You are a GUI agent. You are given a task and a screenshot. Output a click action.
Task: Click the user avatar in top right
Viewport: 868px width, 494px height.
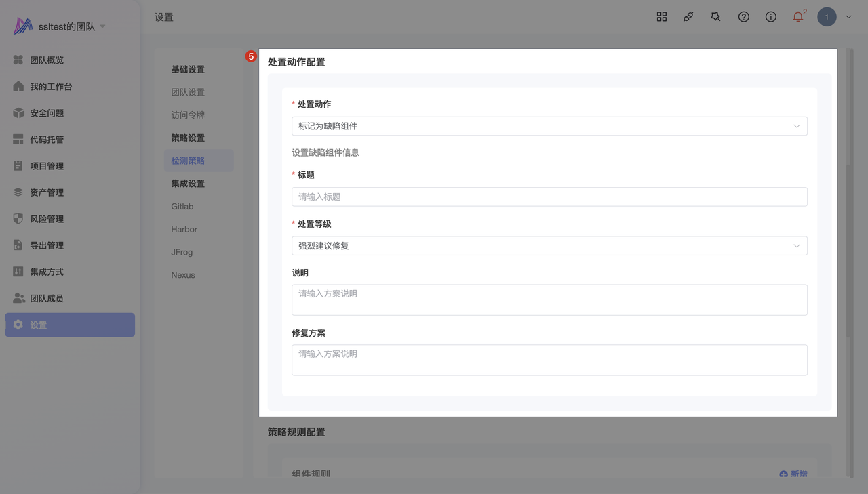[827, 17]
